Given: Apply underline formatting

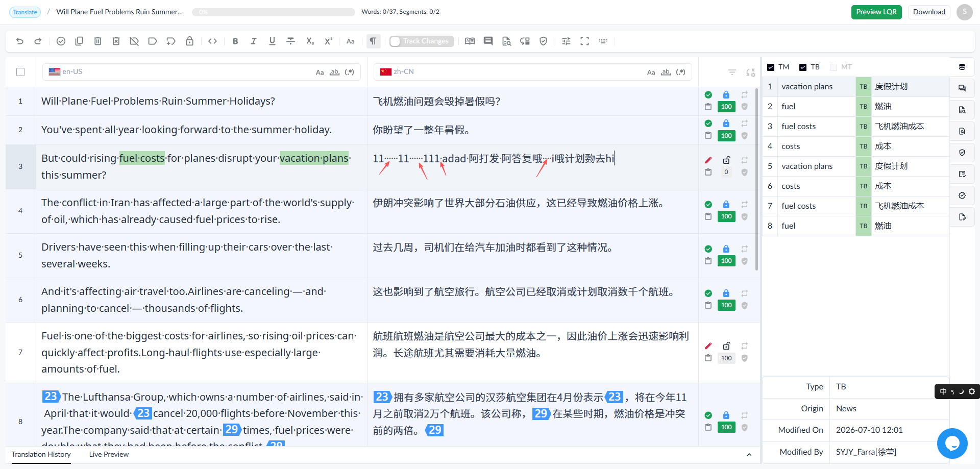Looking at the screenshot, I should point(272,41).
